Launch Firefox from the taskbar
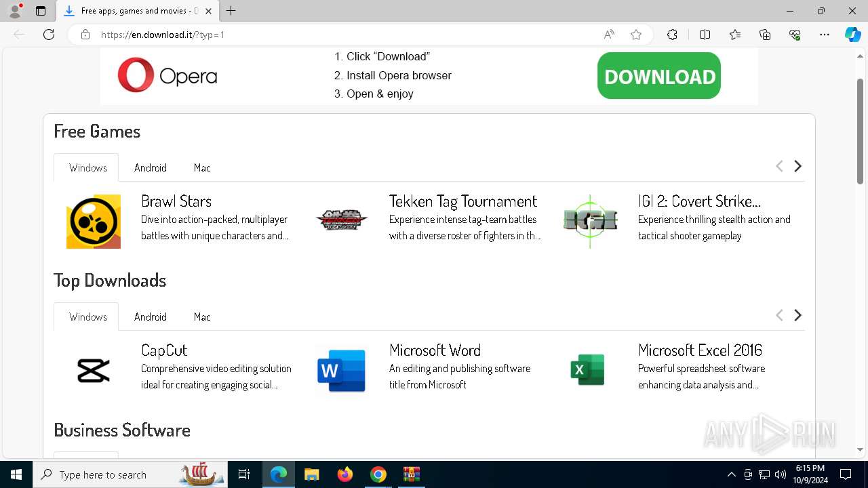 click(x=345, y=474)
